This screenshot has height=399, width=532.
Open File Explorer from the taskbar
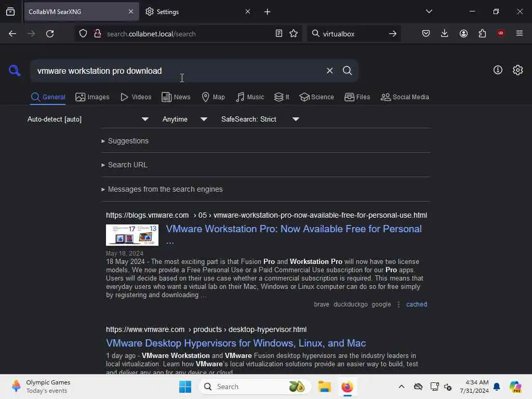pyautogui.click(x=324, y=387)
